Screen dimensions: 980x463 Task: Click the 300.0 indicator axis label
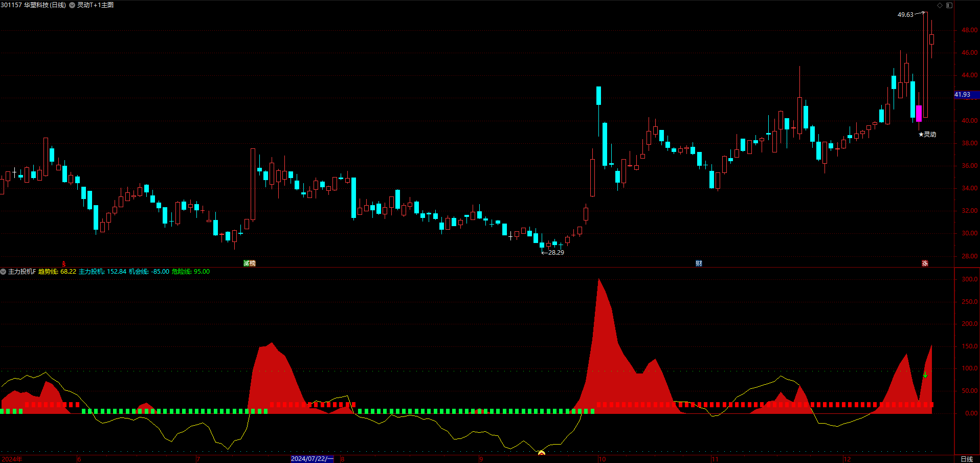[969, 279]
